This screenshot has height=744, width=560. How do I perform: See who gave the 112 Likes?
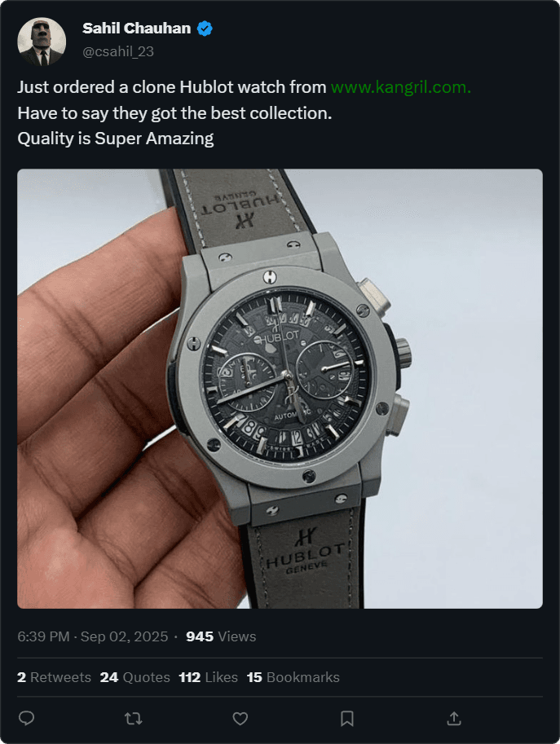pos(206,676)
